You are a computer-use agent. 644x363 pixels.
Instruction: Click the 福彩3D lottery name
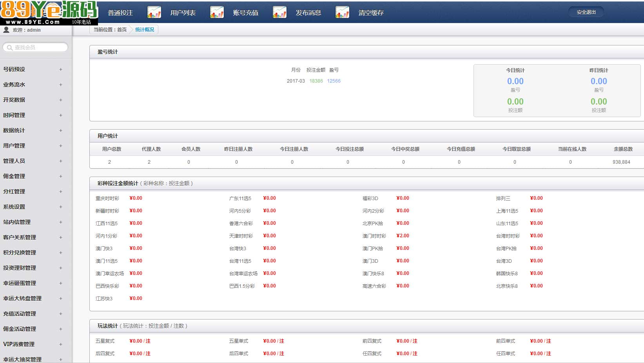(370, 199)
